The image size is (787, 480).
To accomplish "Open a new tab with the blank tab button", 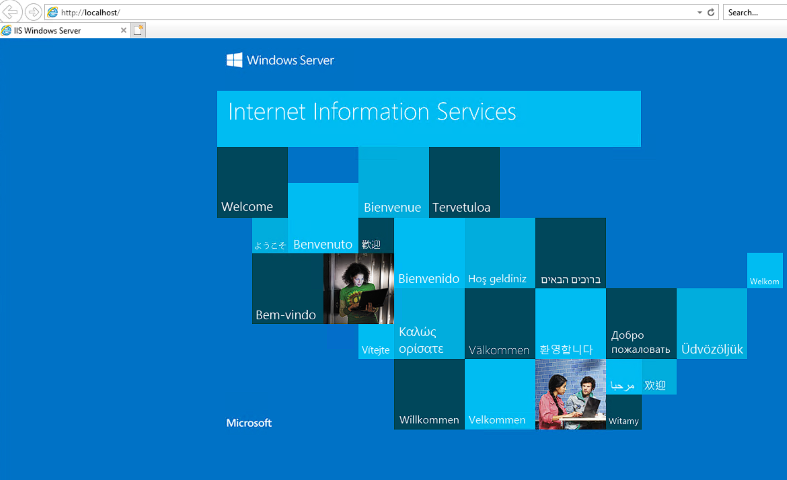I will [138, 30].
